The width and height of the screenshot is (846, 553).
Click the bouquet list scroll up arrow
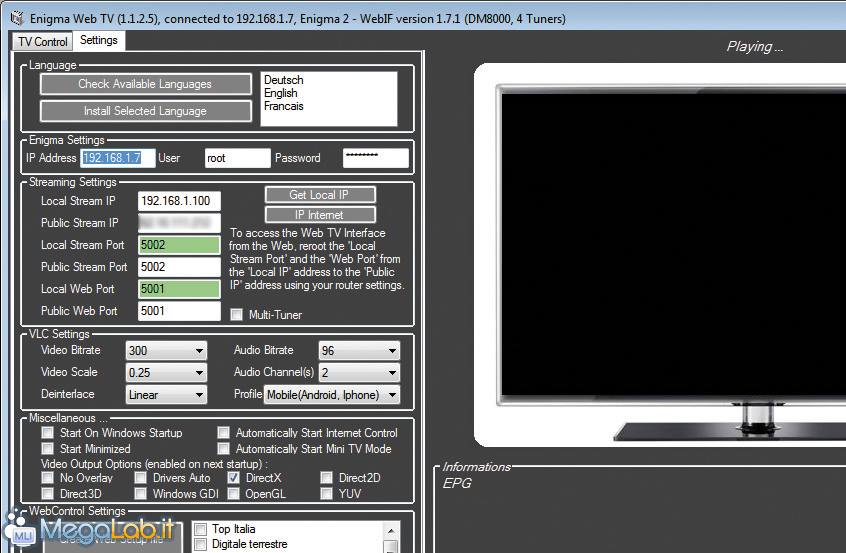[391, 530]
